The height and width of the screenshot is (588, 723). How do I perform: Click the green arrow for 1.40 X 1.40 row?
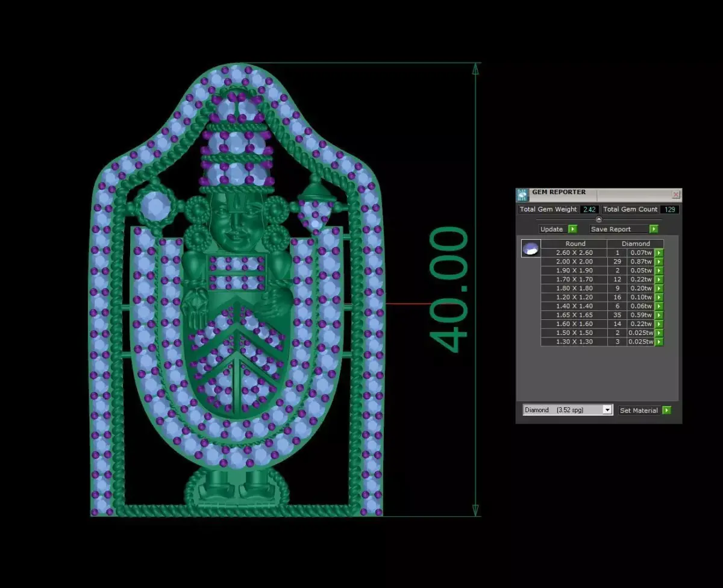tap(659, 306)
